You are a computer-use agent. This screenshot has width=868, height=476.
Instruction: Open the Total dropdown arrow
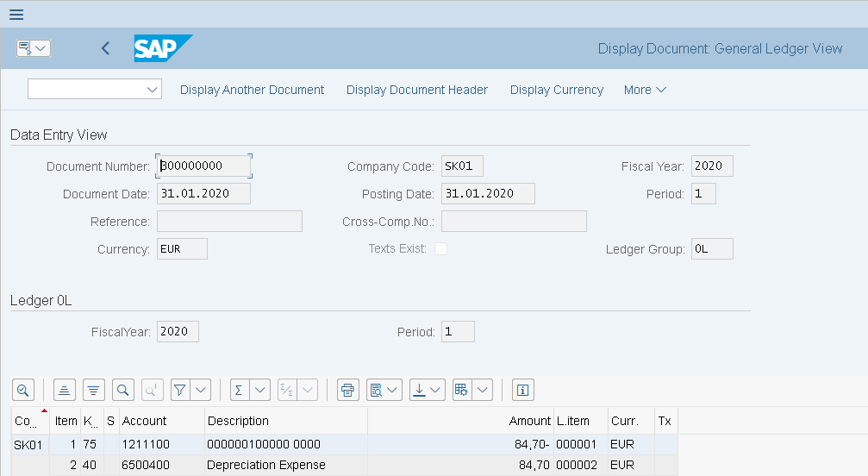(x=260, y=390)
